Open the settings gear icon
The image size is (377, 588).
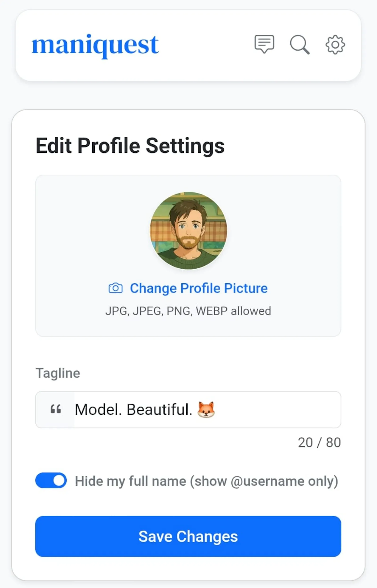(x=335, y=45)
